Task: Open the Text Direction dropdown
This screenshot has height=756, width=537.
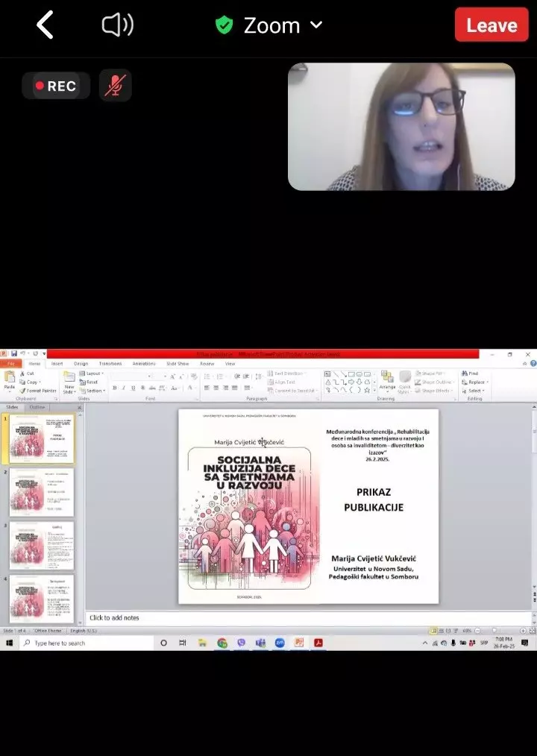Action: tap(286, 374)
